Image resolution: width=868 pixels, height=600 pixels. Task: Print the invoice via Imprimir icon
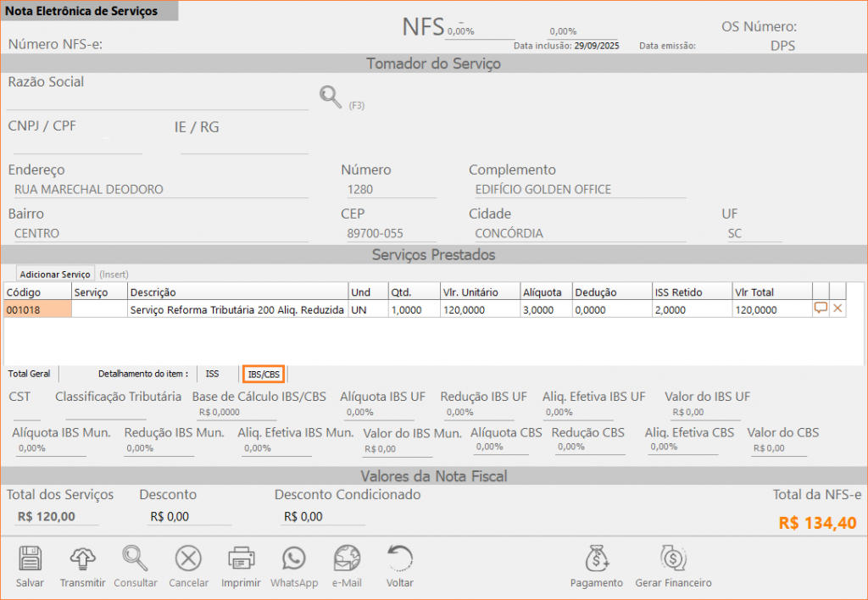pos(241,559)
